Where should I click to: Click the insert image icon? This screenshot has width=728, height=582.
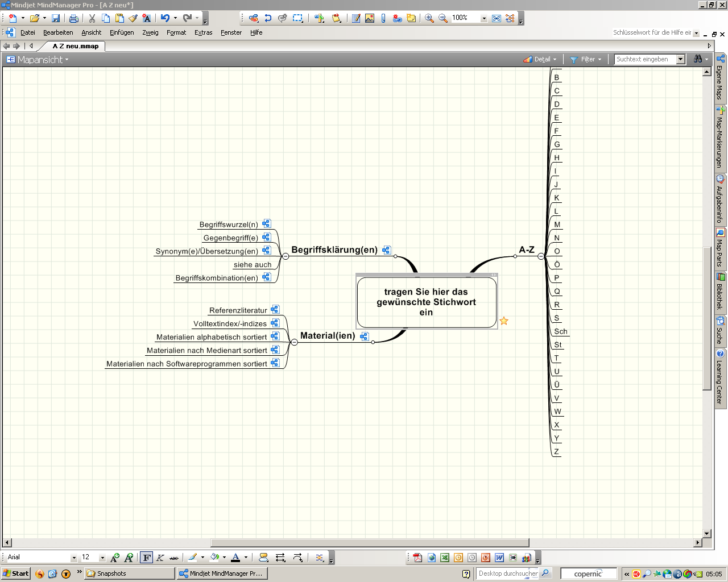click(x=370, y=18)
